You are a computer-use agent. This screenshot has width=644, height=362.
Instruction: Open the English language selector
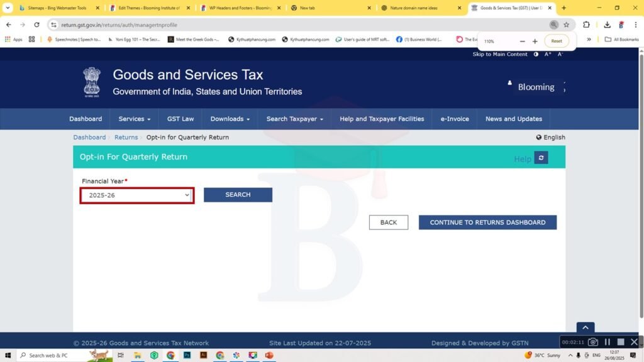[x=550, y=137]
